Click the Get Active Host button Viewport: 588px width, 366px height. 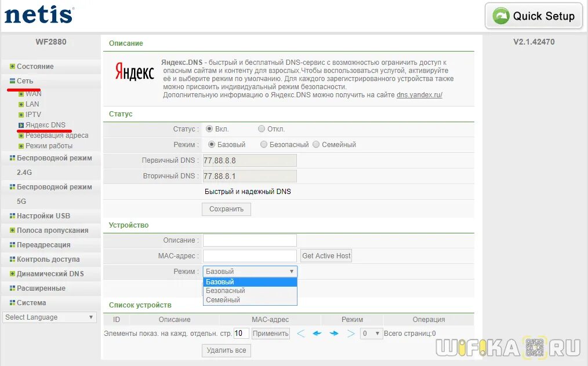point(326,256)
